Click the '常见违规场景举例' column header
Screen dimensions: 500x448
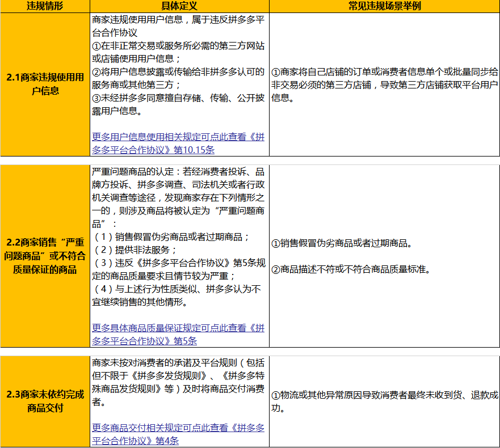(x=384, y=6)
